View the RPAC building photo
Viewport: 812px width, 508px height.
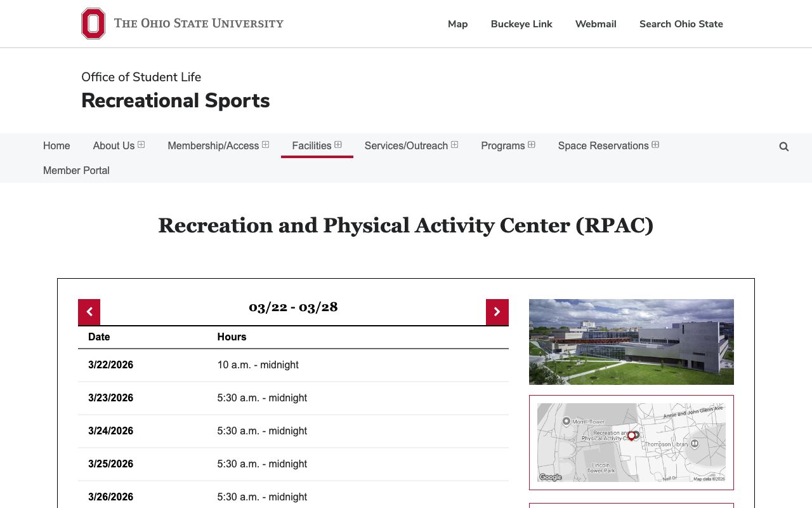(x=631, y=342)
